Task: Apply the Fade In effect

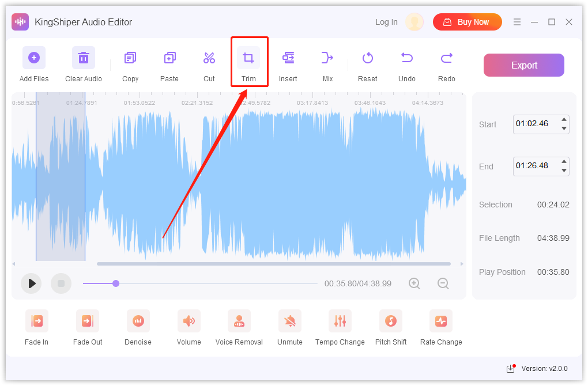Action: 37,321
